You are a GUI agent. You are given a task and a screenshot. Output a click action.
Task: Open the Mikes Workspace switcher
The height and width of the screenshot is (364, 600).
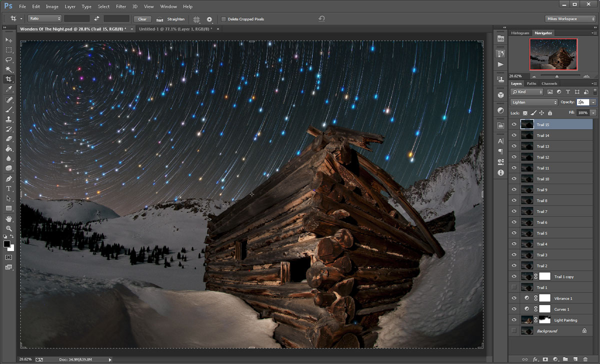(x=570, y=19)
